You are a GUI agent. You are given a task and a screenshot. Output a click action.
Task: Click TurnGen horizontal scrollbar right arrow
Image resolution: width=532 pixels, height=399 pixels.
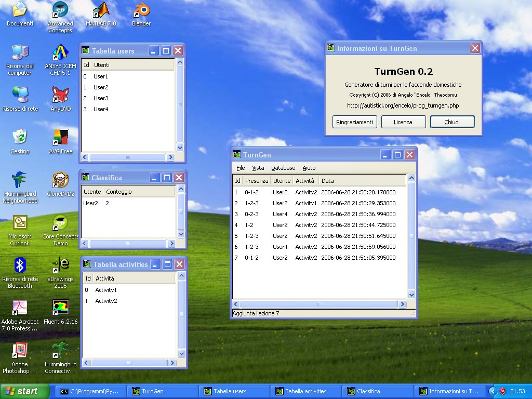point(403,304)
